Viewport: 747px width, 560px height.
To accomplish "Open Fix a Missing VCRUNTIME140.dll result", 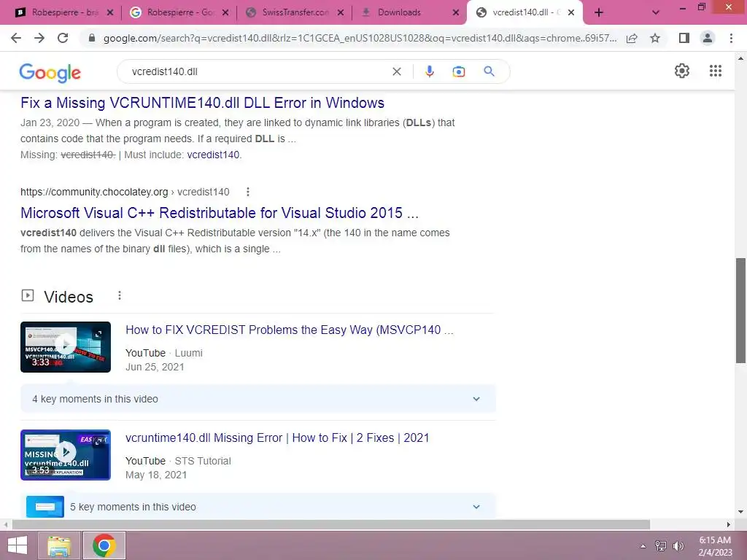I will click(202, 103).
